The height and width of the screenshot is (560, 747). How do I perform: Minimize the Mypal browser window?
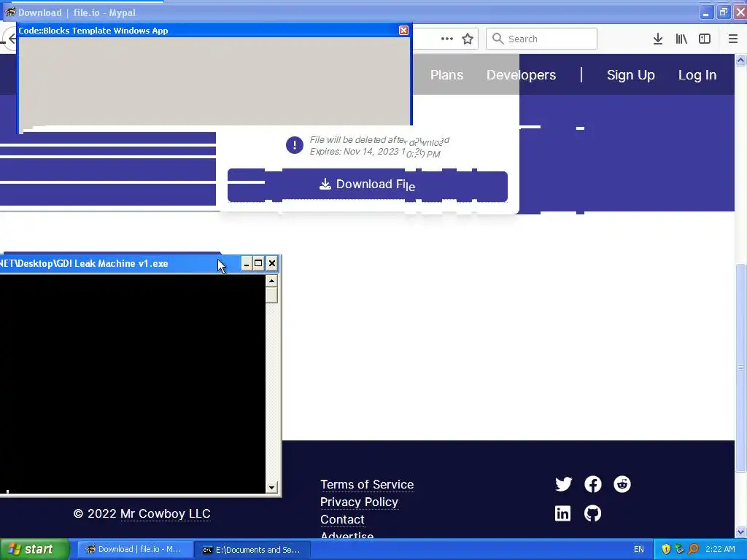point(706,12)
